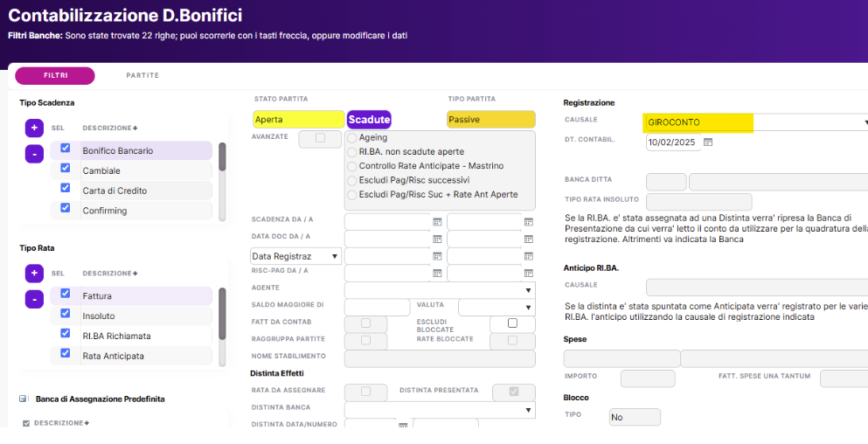Select Controllo Rate Anticipate - Mastrino option
This screenshot has width=868, height=444.
point(352,166)
